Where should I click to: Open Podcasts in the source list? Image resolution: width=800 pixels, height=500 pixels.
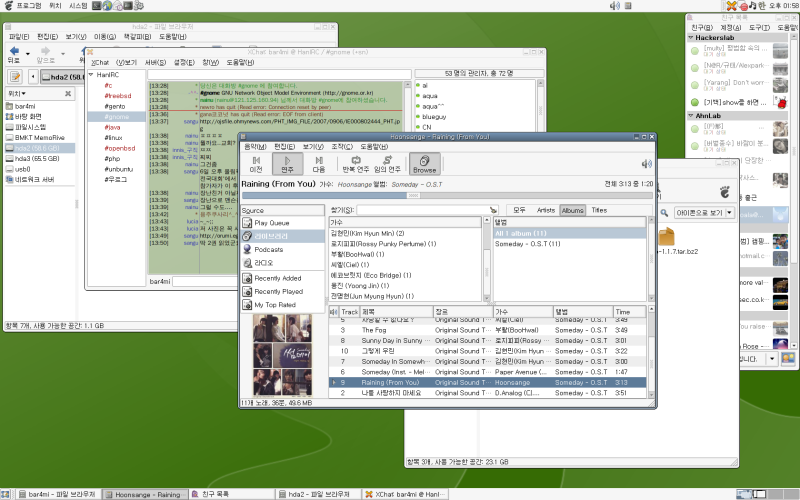coord(269,249)
